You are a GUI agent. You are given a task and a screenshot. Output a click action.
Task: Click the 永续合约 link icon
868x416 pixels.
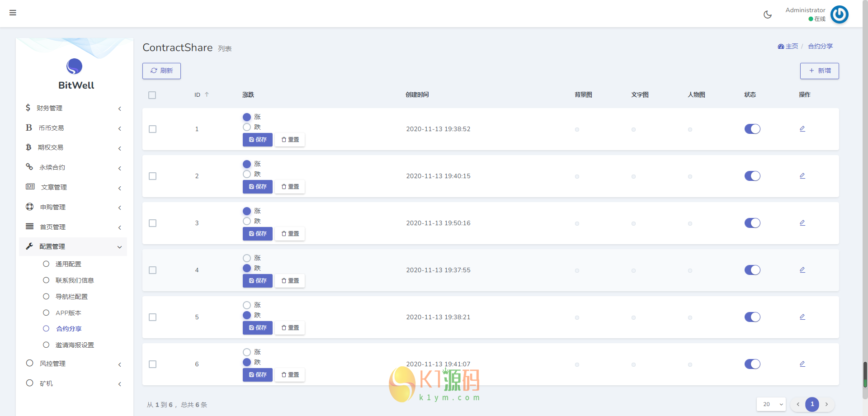tap(29, 167)
